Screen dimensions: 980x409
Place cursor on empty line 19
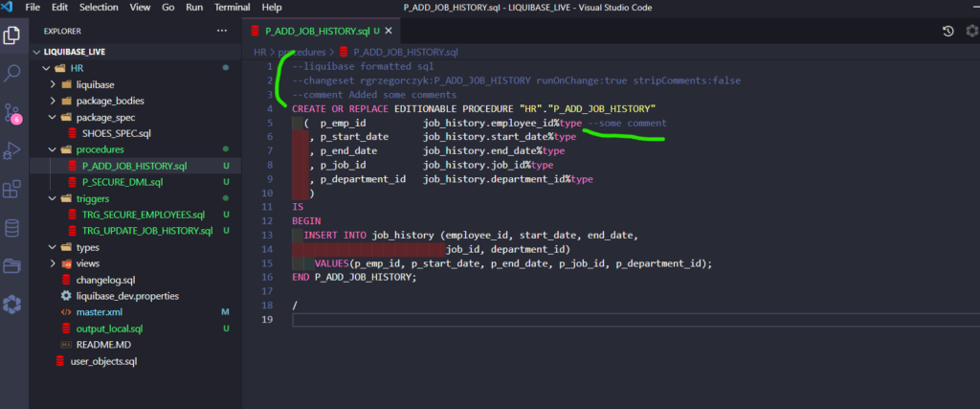point(635,320)
